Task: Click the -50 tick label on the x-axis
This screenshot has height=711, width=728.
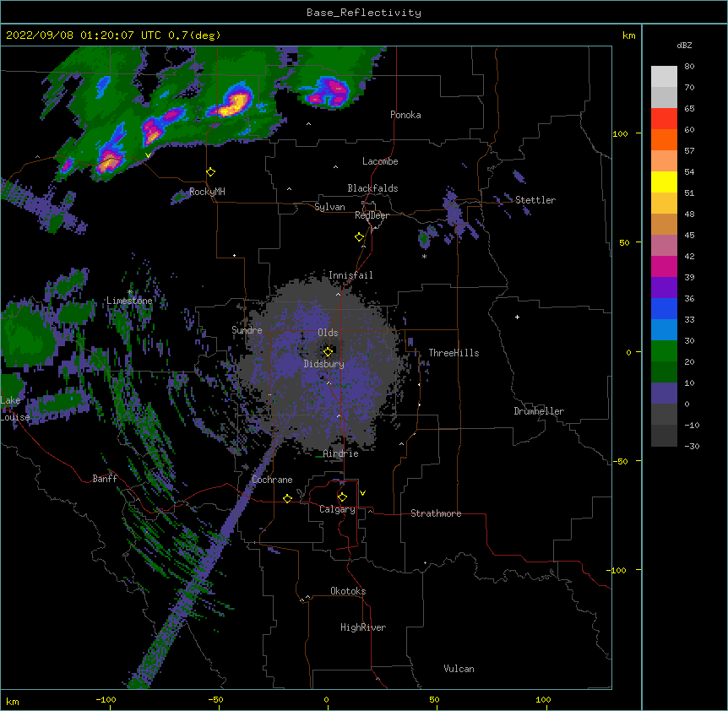Action: click(215, 699)
